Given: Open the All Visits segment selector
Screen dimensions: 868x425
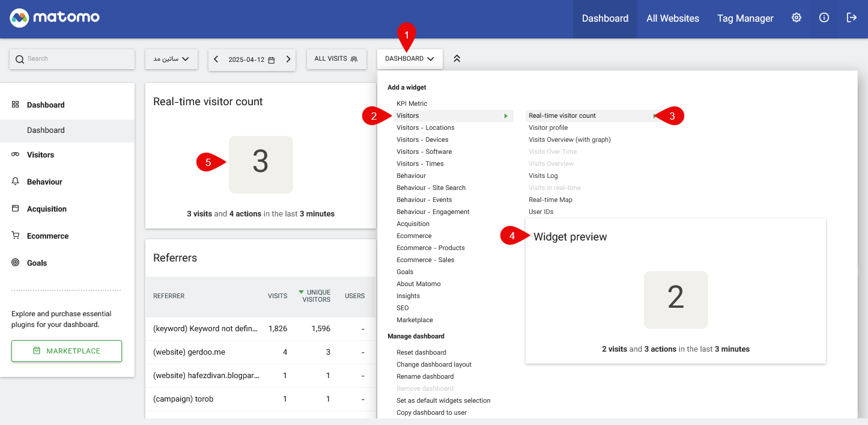Looking at the screenshot, I should point(336,59).
